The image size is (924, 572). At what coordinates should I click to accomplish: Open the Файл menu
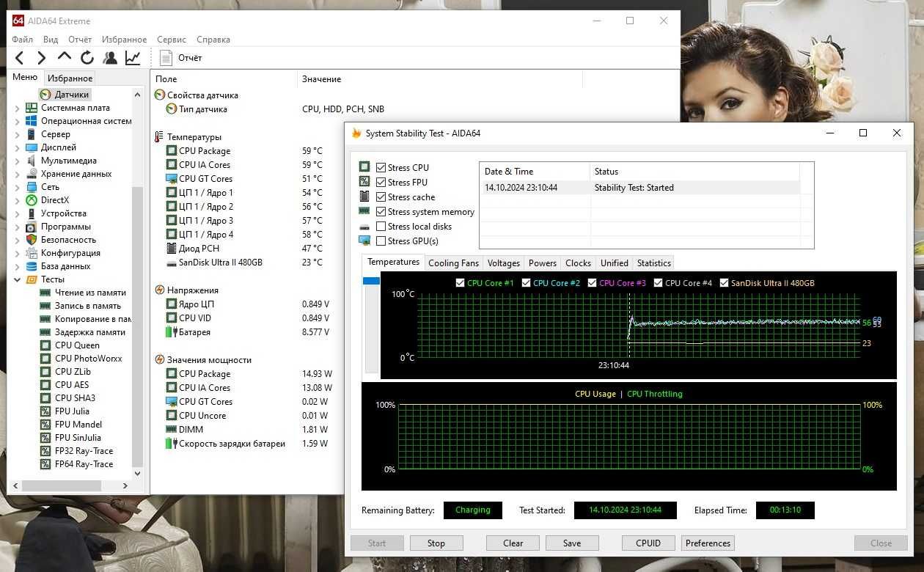coord(22,40)
